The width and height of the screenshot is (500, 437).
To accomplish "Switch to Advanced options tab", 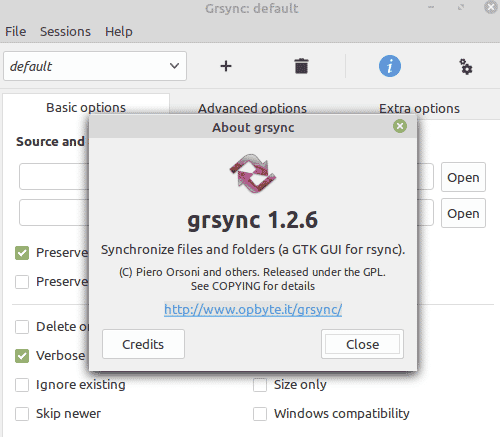I will (x=252, y=108).
